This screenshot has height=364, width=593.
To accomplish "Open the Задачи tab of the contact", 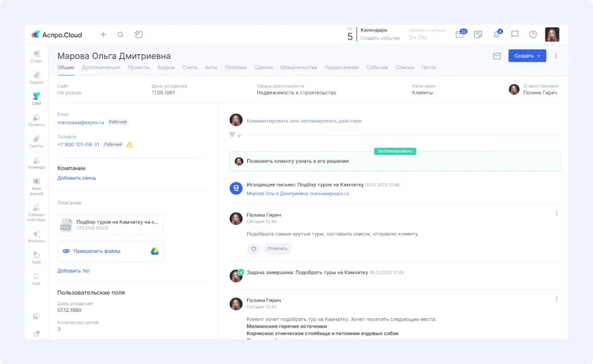I will click(166, 68).
